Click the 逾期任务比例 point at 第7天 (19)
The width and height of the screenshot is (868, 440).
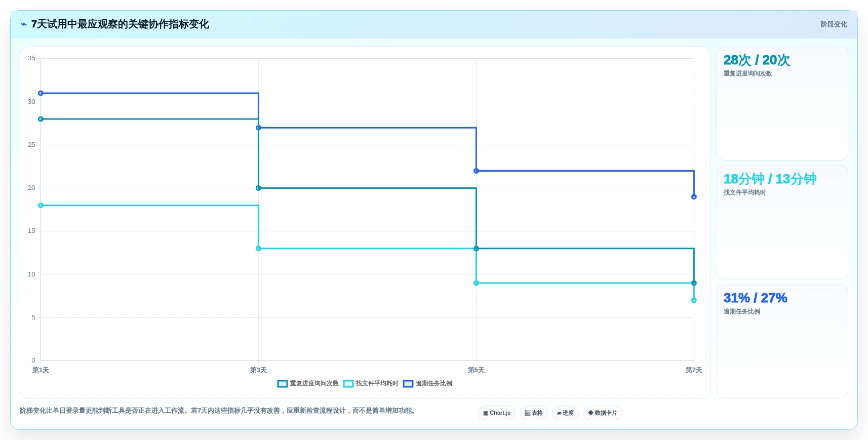pyautogui.click(x=694, y=197)
